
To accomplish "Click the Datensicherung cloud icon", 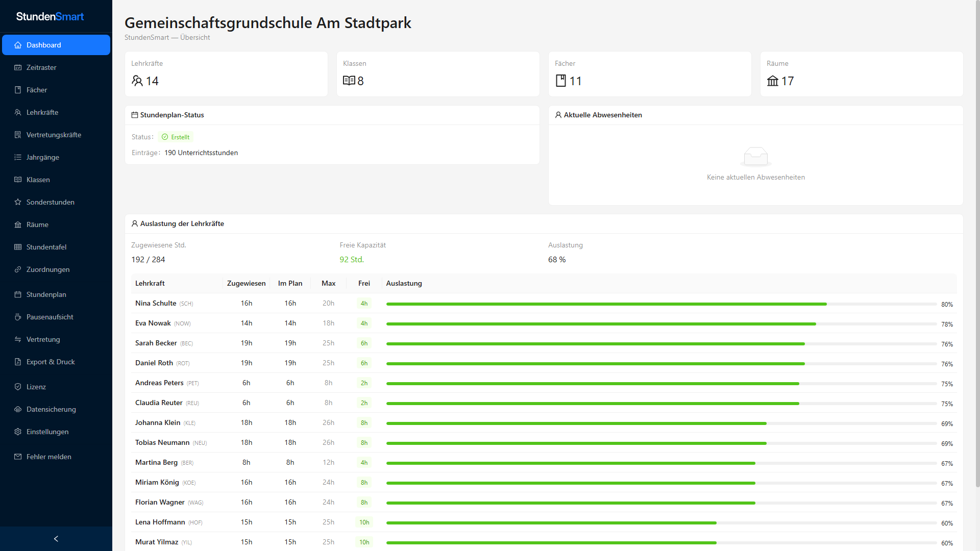I will pos(18,409).
